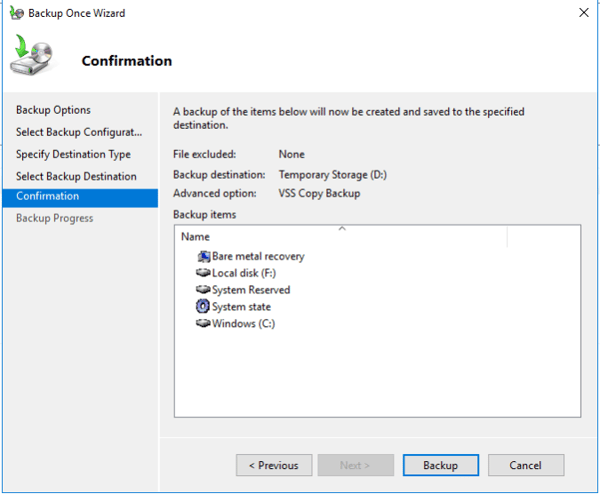Cancel the backup wizard

pyautogui.click(x=526, y=465)
